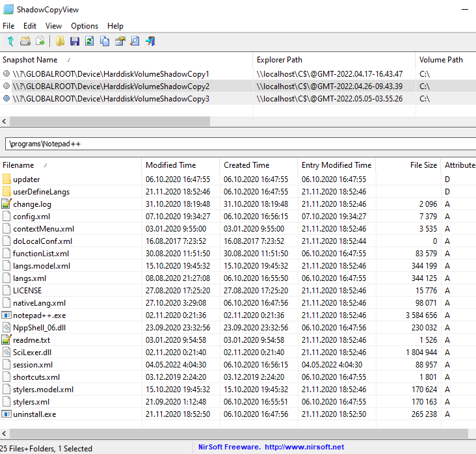Viewport: 476px width, 454px height.
Task: Click the uninstall.exe application icon
Action: coord(7,414)
